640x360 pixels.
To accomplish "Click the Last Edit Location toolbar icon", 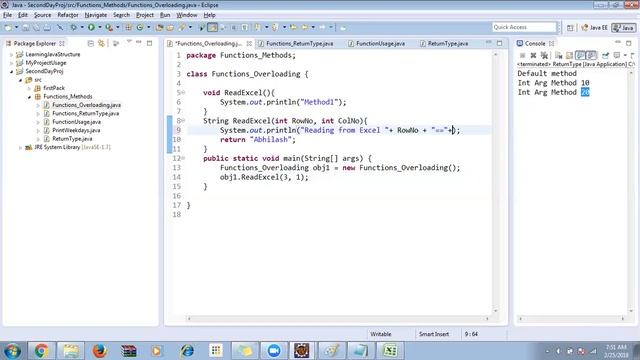I will (x=293, y=27).
